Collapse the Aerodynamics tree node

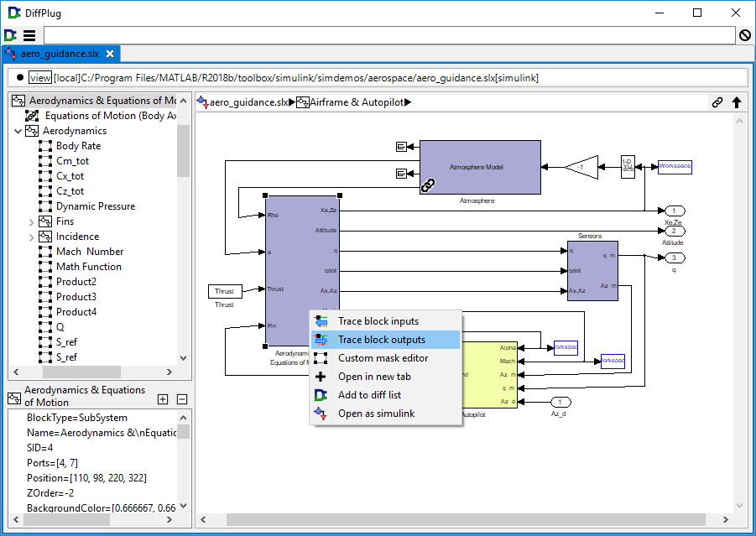point(18,131)
